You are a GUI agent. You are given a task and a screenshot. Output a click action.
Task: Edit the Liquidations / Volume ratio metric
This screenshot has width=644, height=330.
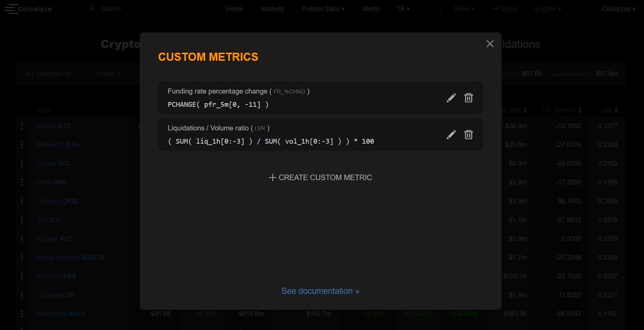(x=451, y=134)
